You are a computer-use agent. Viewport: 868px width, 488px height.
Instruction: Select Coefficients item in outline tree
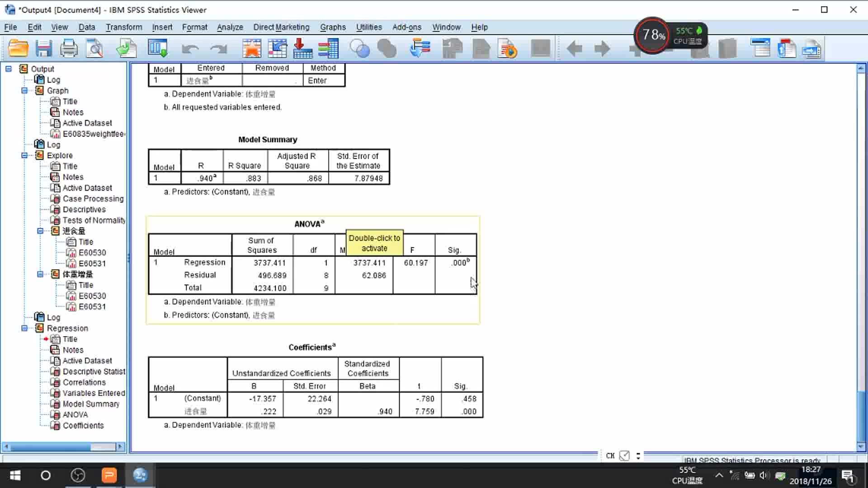click(x=83, y=426)
